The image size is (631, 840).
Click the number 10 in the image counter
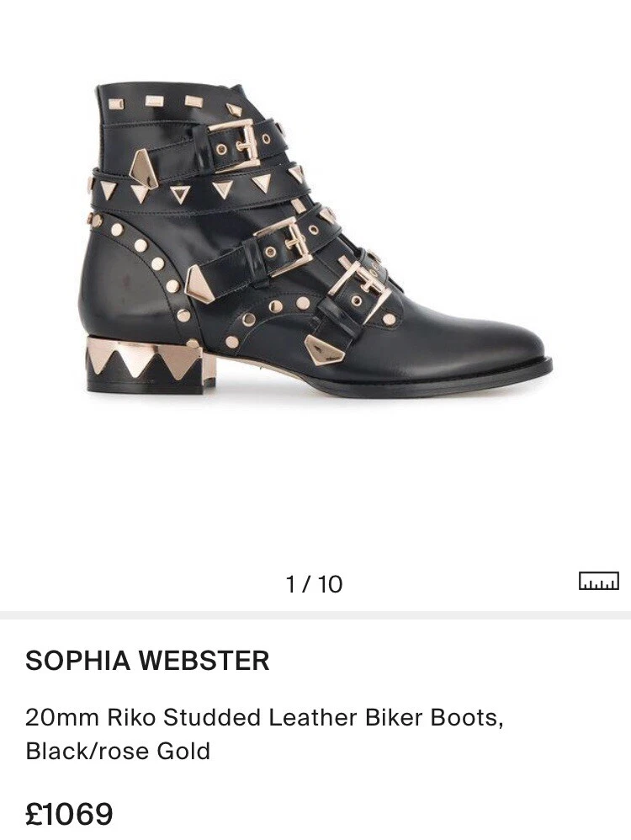click(x=330, y=584)
